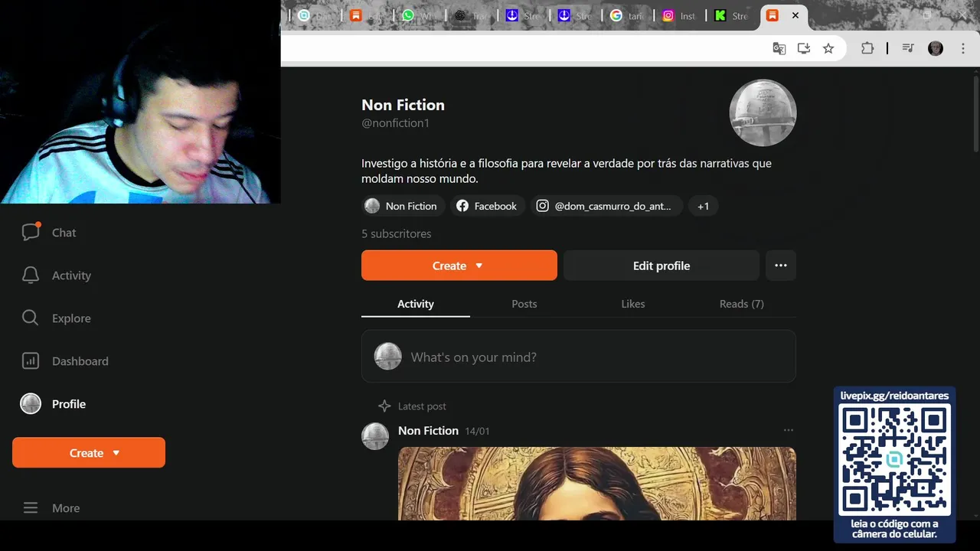Go to Profile in the sidebar
This screenshot has width=980, height=551.
tap(53, 404)
